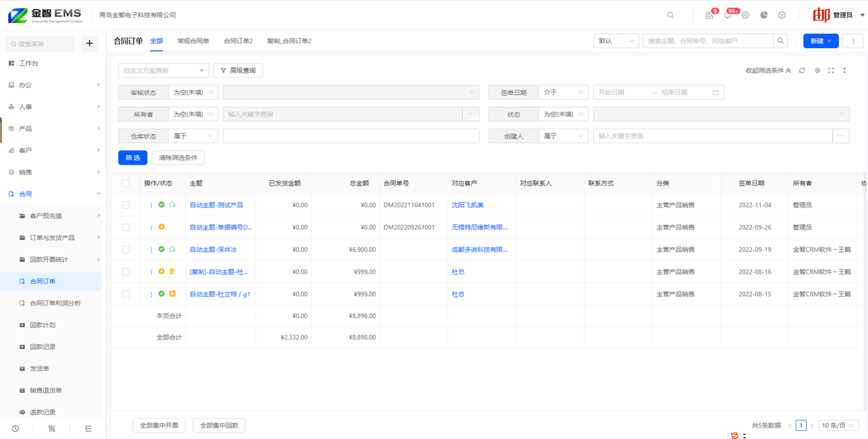The image size is (868, 439).
Task: Click the 全部集中开票 button
Action: [159, 425]
